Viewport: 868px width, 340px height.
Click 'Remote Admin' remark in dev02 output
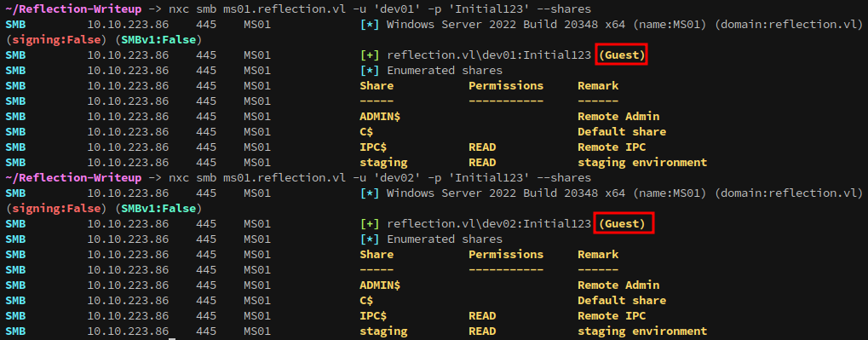[x=618, y=285]
